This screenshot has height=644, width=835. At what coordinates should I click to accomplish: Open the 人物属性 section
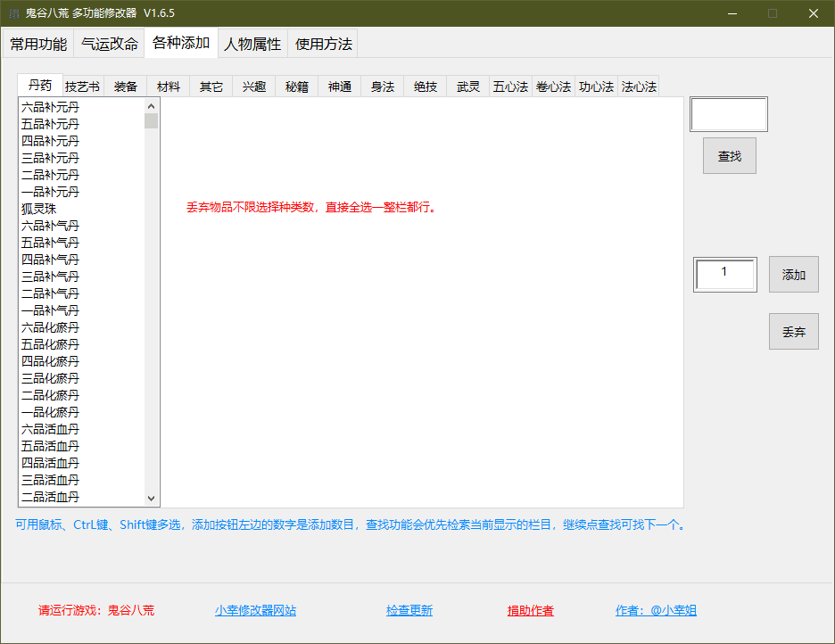(x=251, y=42)
